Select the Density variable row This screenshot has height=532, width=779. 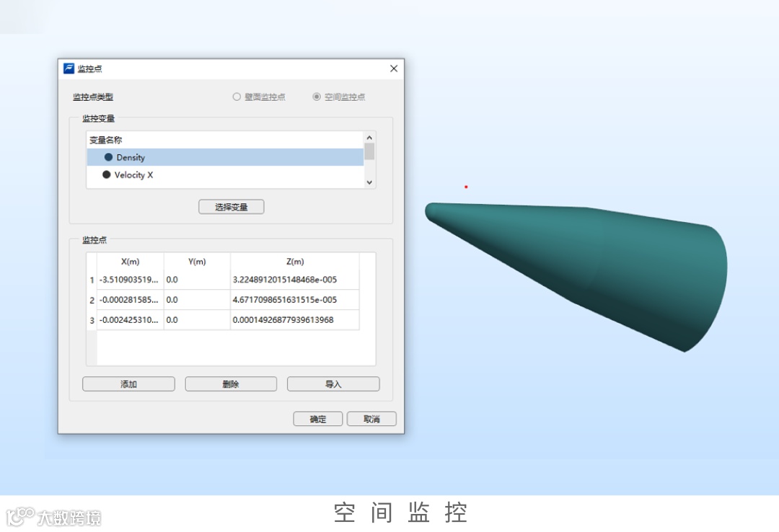tap(225, 157)
